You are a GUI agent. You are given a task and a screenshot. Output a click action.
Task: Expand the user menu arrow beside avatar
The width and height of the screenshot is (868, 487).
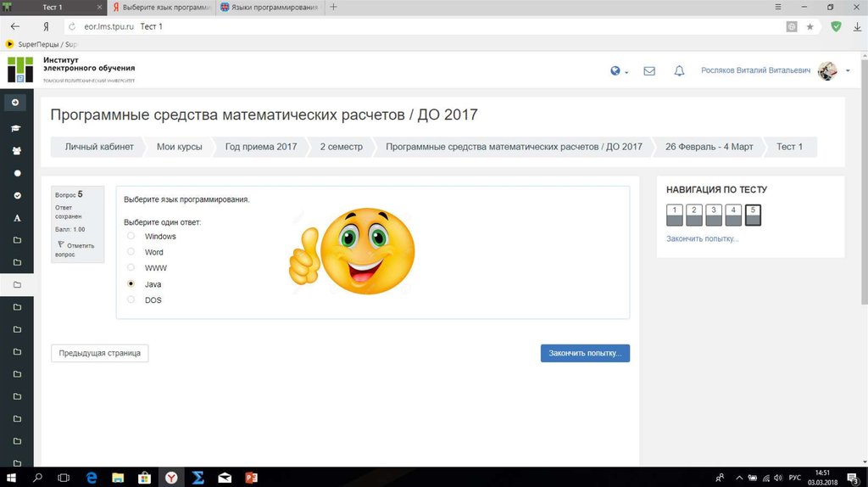click(x=848, y=71)
